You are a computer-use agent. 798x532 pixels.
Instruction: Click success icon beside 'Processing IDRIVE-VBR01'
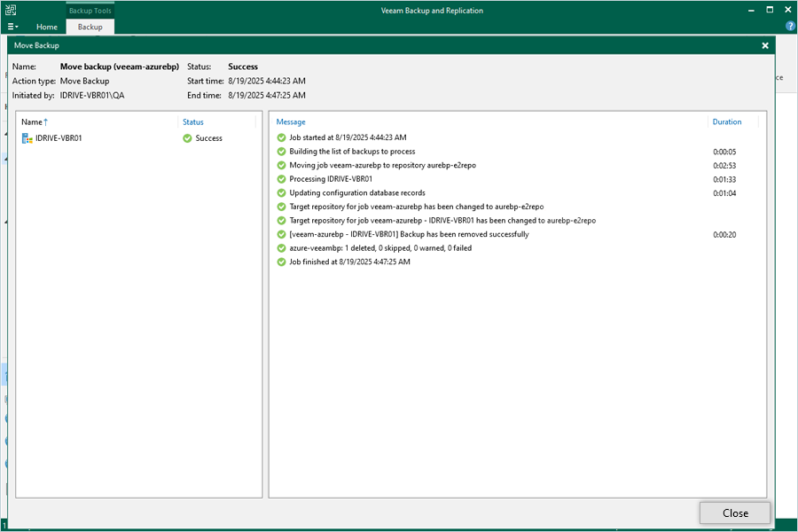281,179
